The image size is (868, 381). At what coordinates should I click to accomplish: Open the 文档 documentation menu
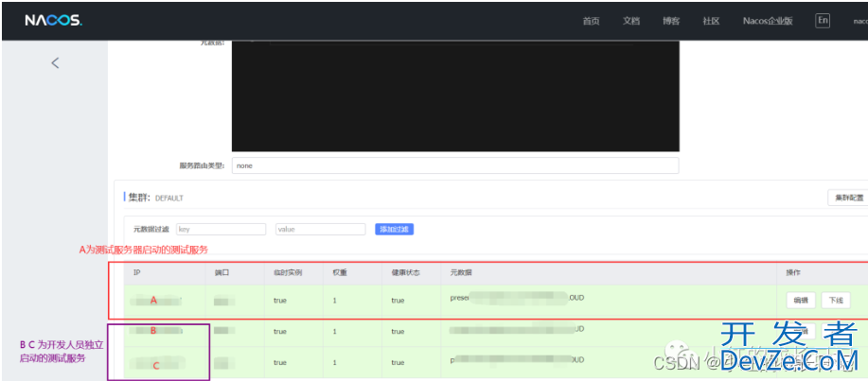(631, 21)
